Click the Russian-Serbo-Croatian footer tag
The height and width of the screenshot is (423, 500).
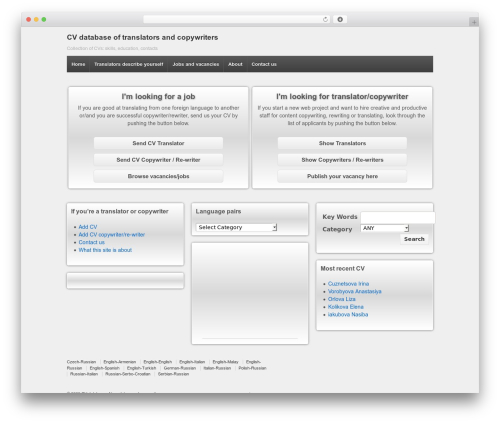[x=128, y=374]
